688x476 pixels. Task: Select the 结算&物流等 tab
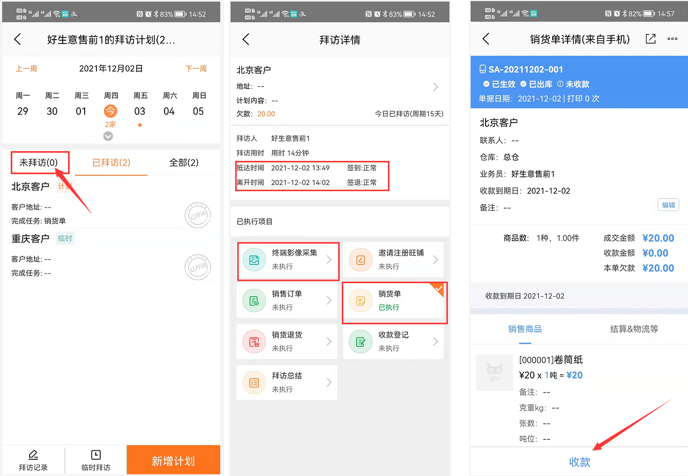point(634,329)
